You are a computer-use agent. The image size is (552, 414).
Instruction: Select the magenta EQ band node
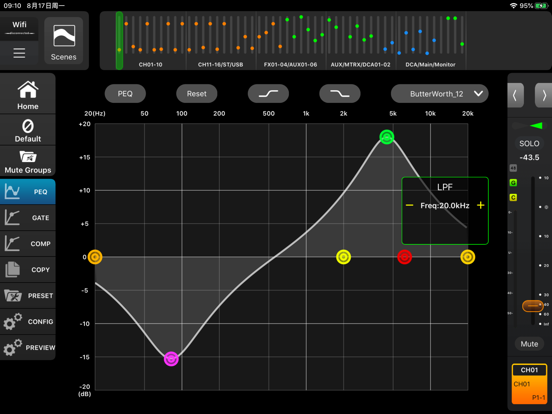(x=171, y=359)
